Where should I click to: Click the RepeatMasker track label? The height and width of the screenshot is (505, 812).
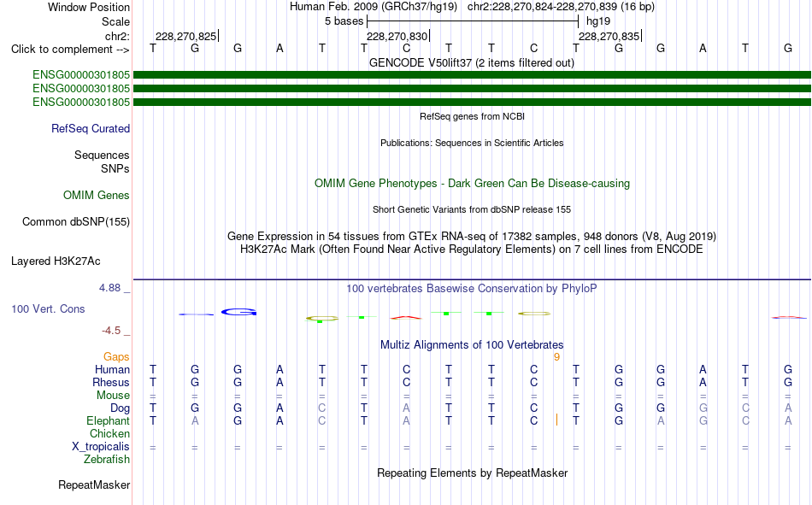click(x=94, y=484)
